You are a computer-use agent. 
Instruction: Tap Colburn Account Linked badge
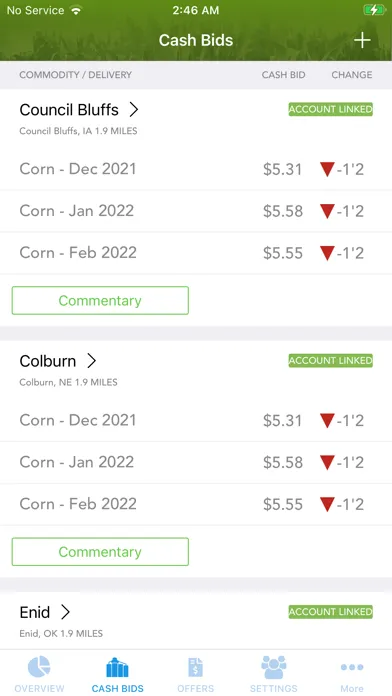[x=331, y=360]
